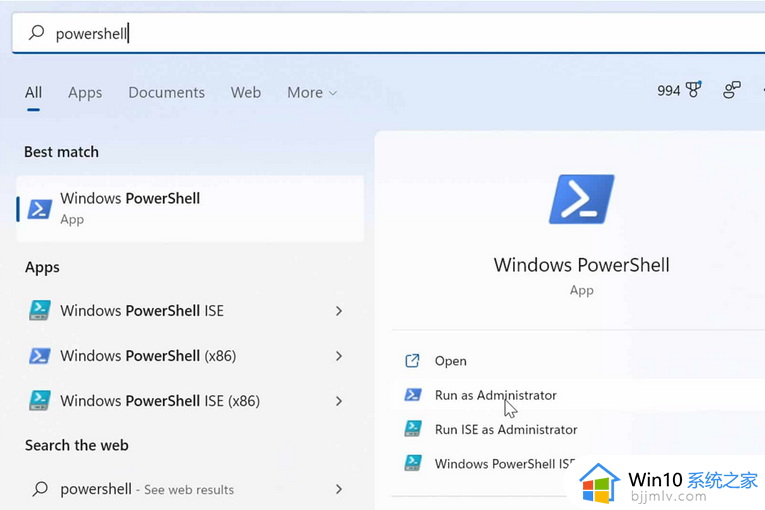Select Windows PowerShell best match result
Viewport: 765px width, 510px height.
click(190, 208)
